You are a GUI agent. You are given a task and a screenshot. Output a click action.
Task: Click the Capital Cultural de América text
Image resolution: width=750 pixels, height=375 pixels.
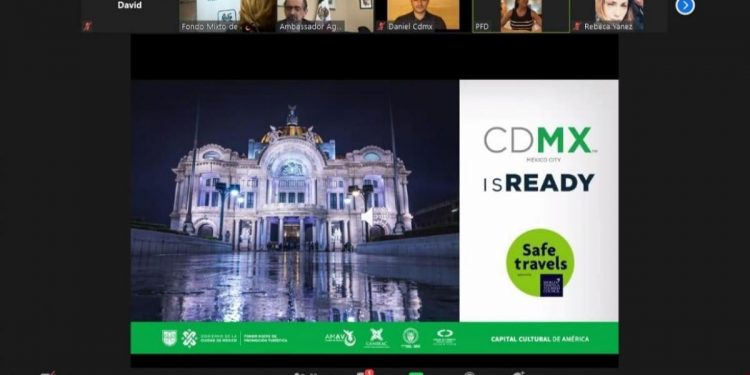point(540,339)
